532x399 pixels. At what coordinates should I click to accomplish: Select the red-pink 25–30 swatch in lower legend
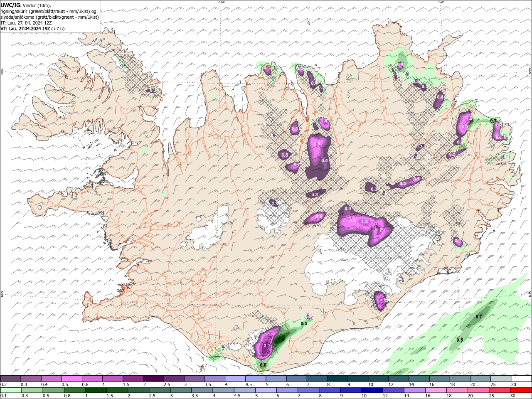click(499, 390)
